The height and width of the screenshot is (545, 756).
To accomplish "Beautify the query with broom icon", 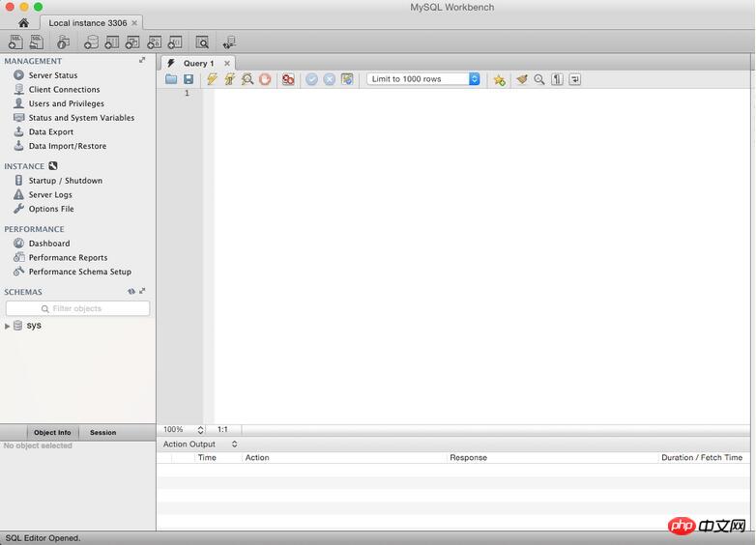I will 522,79.
